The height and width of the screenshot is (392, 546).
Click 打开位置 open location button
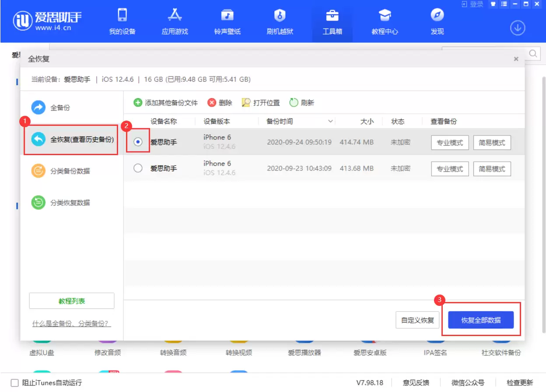coord(261,103)
